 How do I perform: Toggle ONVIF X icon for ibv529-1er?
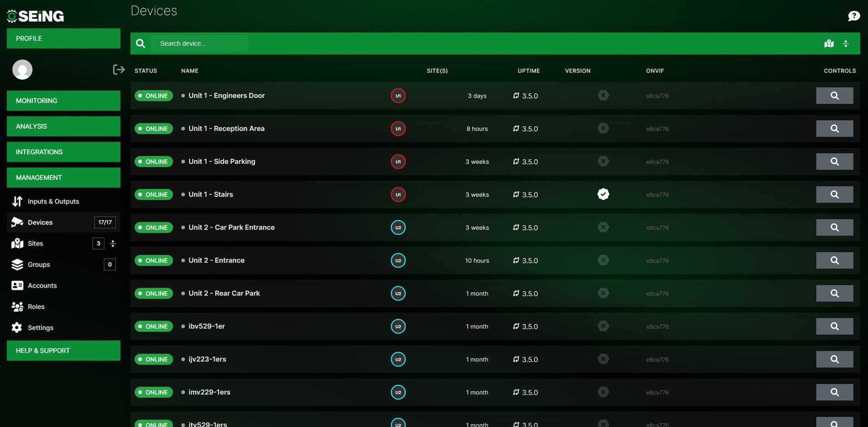coord(603,326)
